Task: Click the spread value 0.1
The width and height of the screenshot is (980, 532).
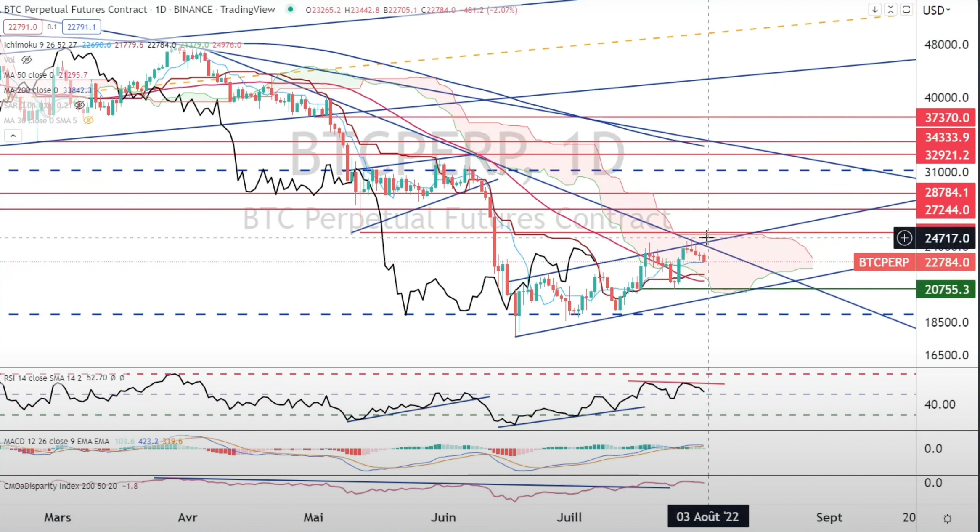Action: [52, 27]
